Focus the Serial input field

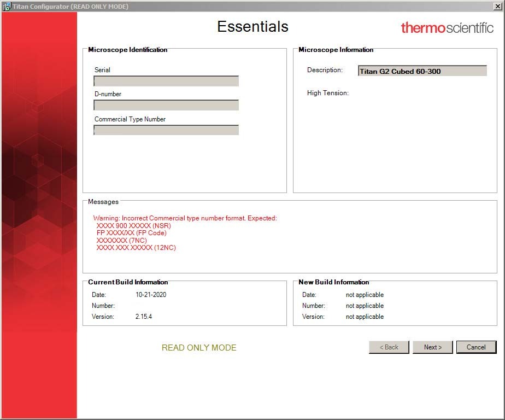click(x=166, y=81)
